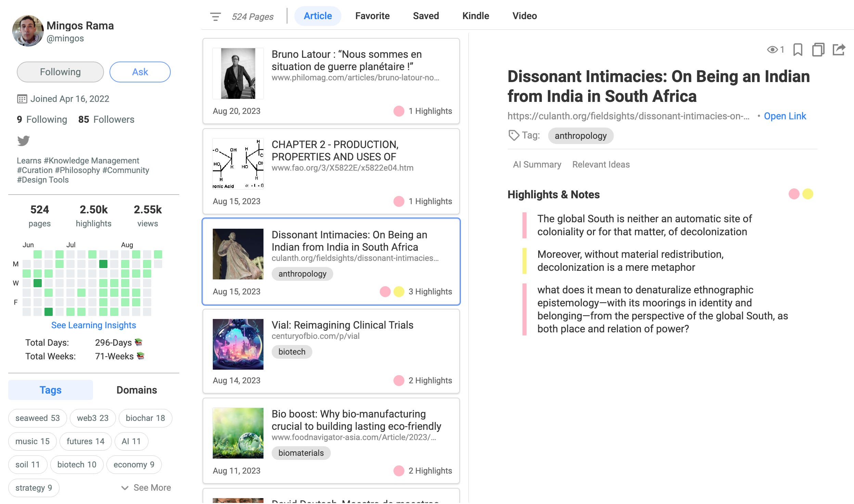This screenshot has height=504, width=854.
Task: Select the biotech 10 tag
Action: click(77, 464)
